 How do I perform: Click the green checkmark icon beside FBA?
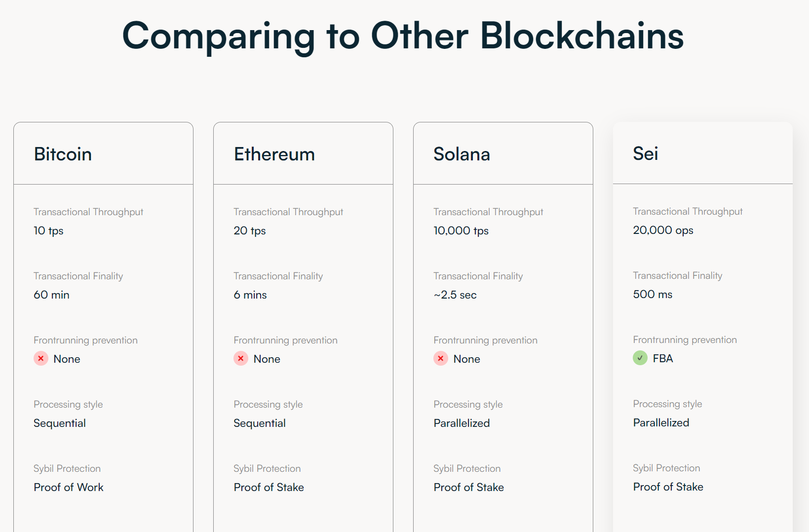click(x=640, y=358)
